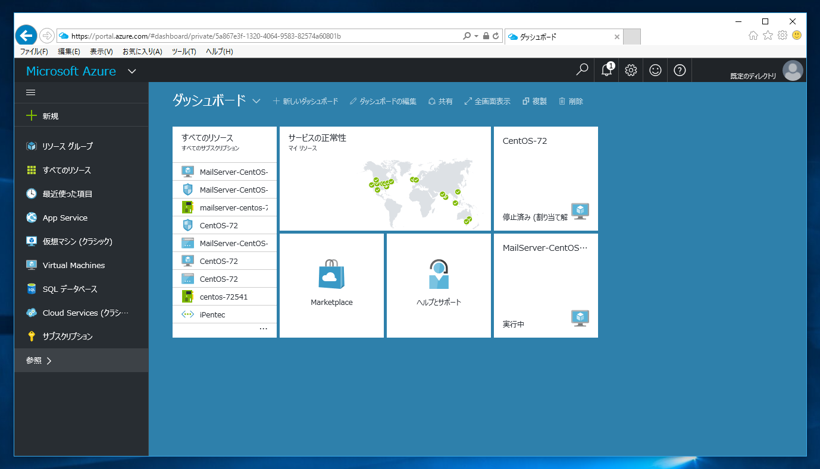Open Virtual Machines in the sidebar
Viewport: 820px width, 469px height.
[82, 265]
